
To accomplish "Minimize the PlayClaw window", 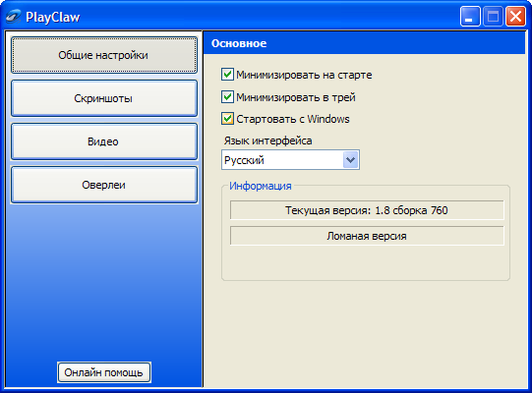I will click(470, 17).
